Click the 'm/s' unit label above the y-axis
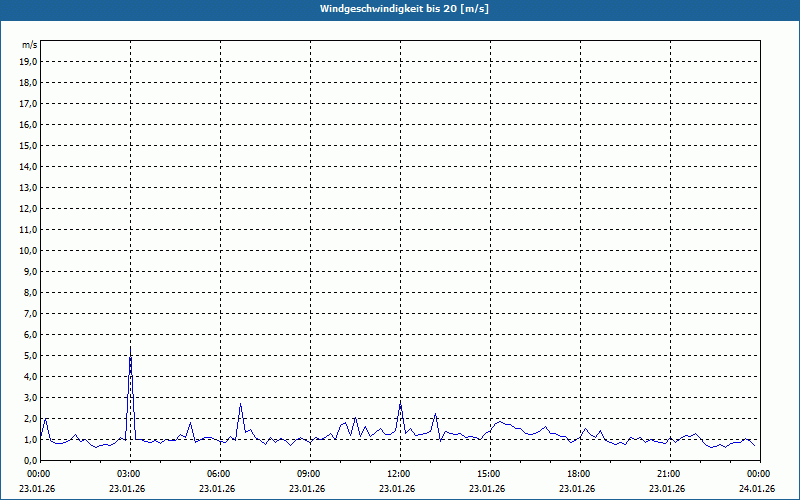This screenshot has height=500, width=800. click(x=30, y=45)
